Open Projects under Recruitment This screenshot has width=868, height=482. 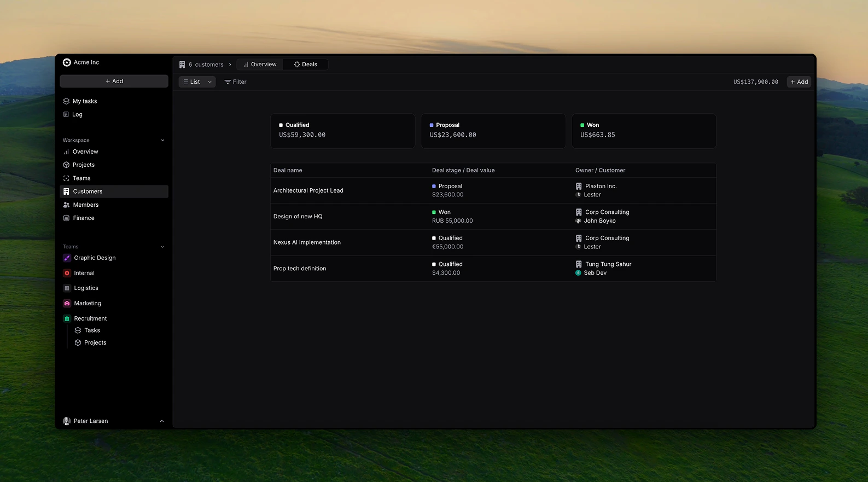[95, 342]
